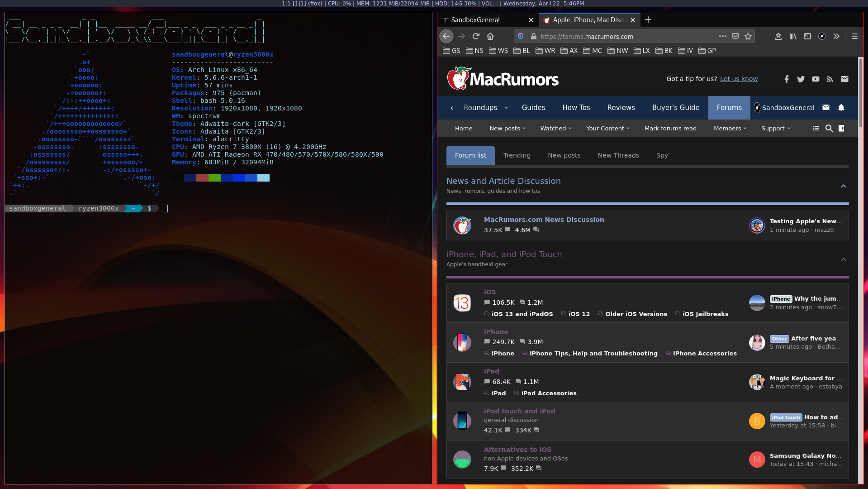Viewport: 868px width, 489px height.
Task: Open SandboxGeneral account menu in navbar
Action: 784,107
